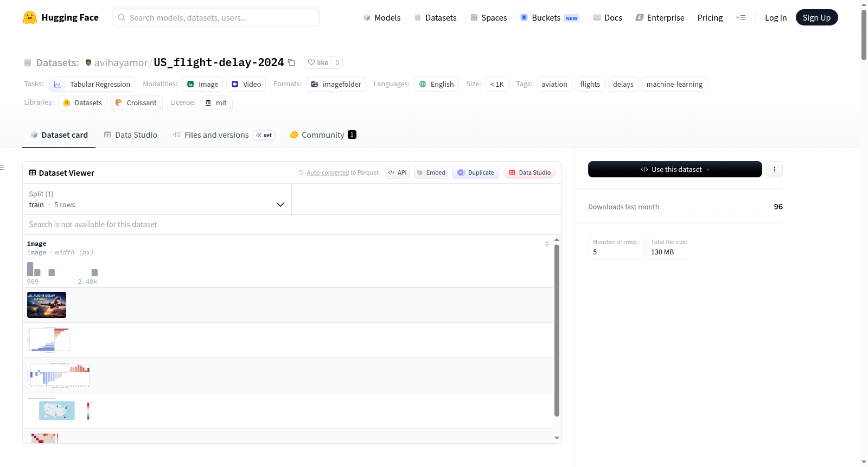Select the Image modality tag
The width and height of the screenshot is (868, 467).
click(202, 84)
